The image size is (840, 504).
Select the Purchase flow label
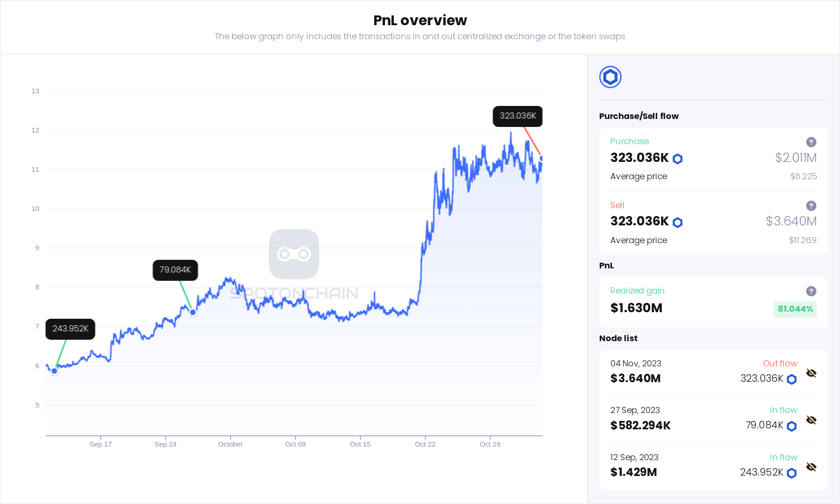630,141
